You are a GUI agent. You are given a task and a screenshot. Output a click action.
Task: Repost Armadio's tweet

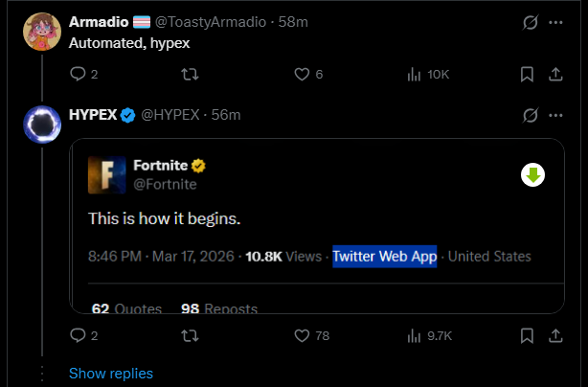190,74
